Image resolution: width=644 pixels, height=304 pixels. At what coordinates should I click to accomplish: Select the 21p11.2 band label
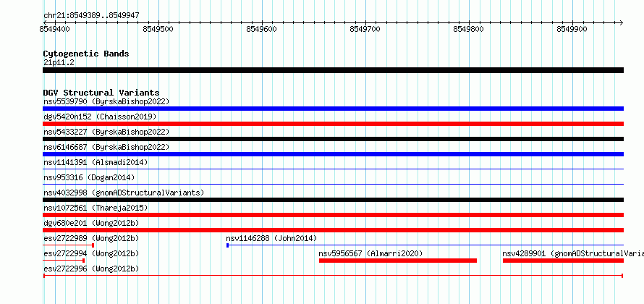point(59,63)
